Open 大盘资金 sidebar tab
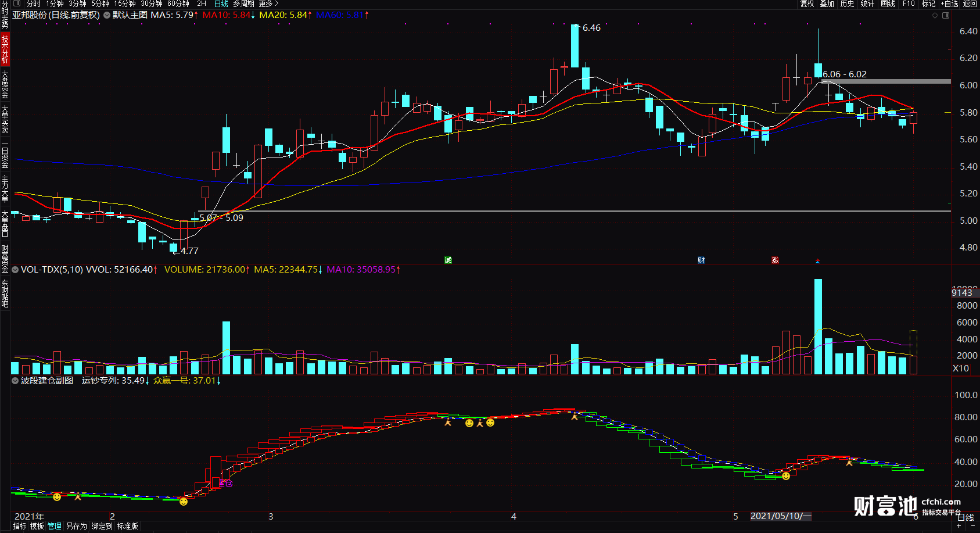The width and height of the screenshot is (980, 533). [5, 84]
